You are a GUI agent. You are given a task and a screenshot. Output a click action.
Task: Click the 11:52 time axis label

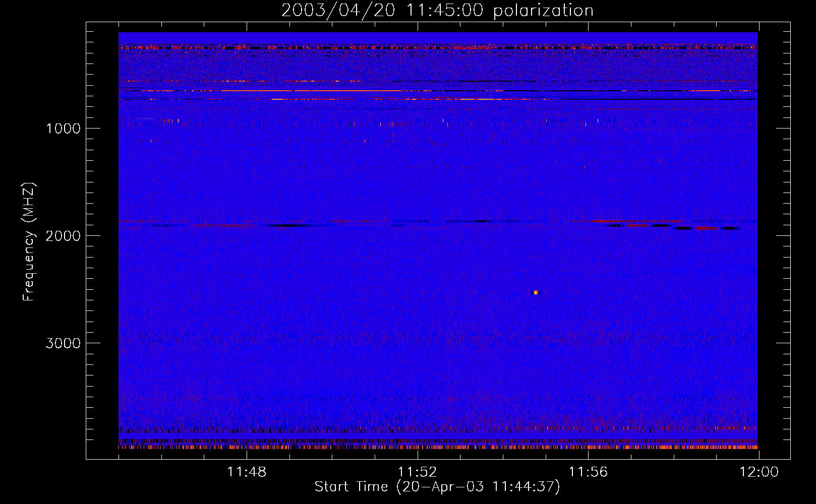pos(418,472)
